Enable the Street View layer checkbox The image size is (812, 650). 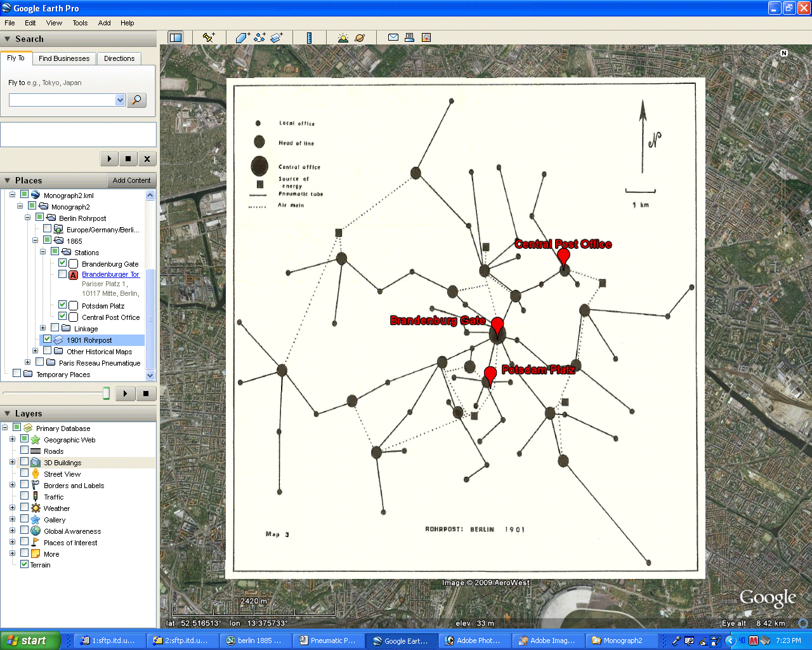(25, 474)
